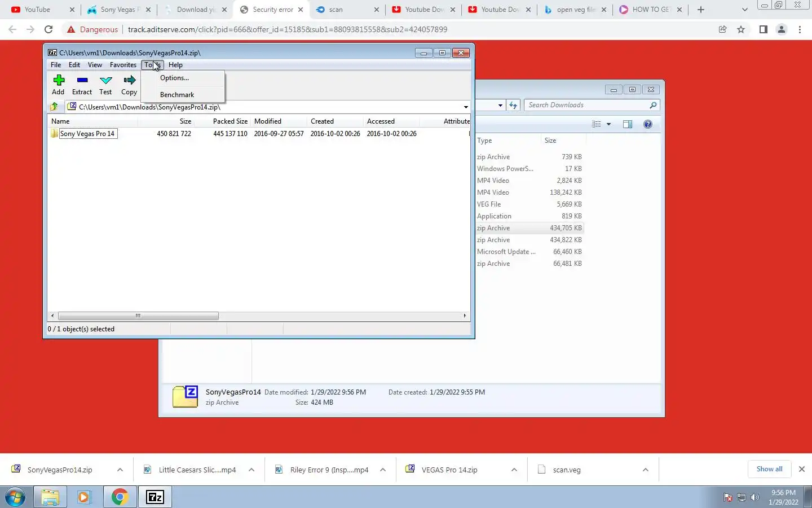Click the Copy icon in 7-Zip toolbar

point(129,85)
